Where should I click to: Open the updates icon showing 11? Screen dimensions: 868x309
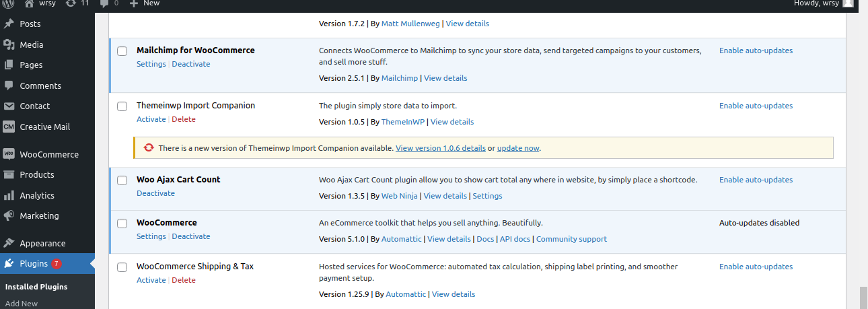(x=71, y=3)
